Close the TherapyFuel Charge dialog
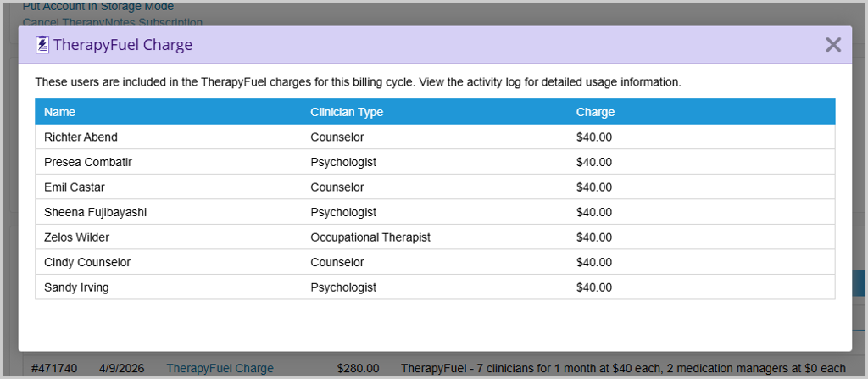Image resolution: width=868 pixels, height=379 pixels. click(x=832, y=45)
